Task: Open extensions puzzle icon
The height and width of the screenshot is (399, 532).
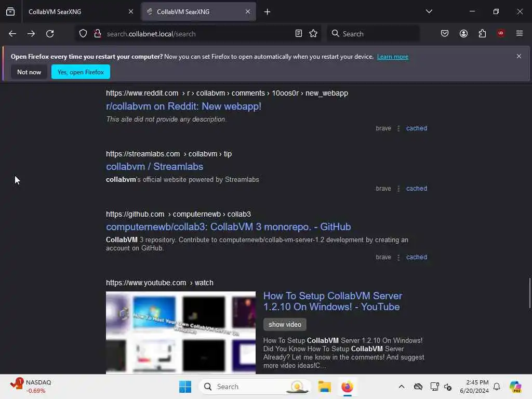Action: coord(483,34)
